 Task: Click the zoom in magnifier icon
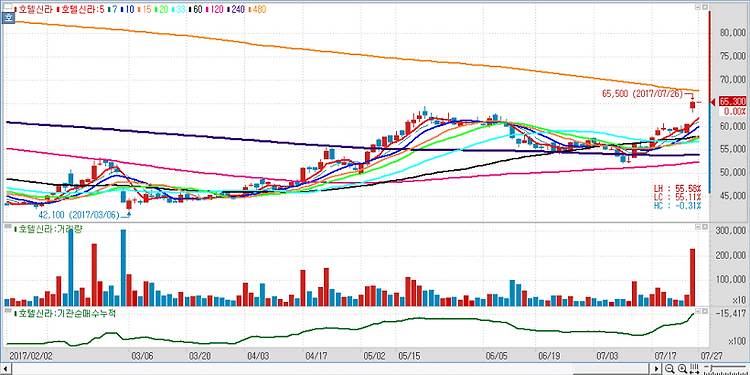point(683,368)
